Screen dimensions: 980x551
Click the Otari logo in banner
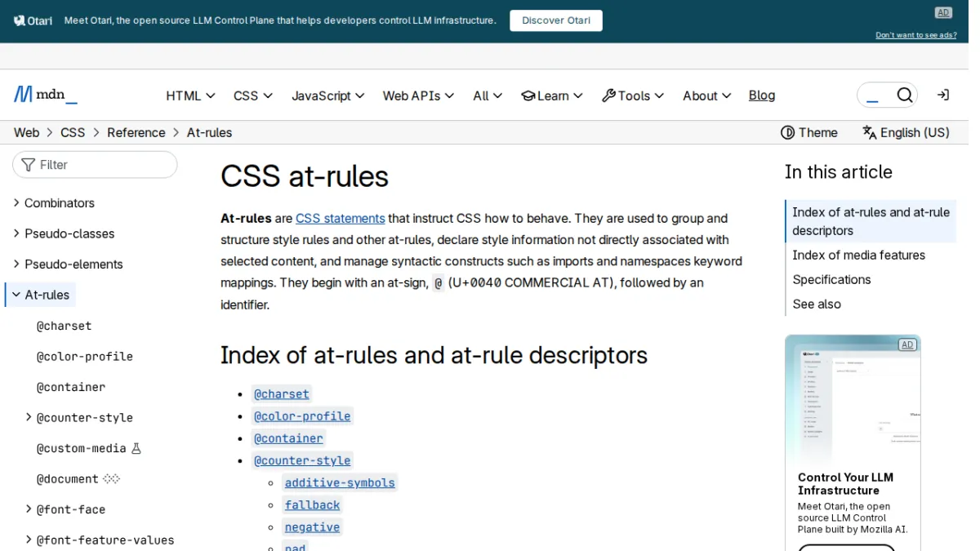[x=33, y=20]
